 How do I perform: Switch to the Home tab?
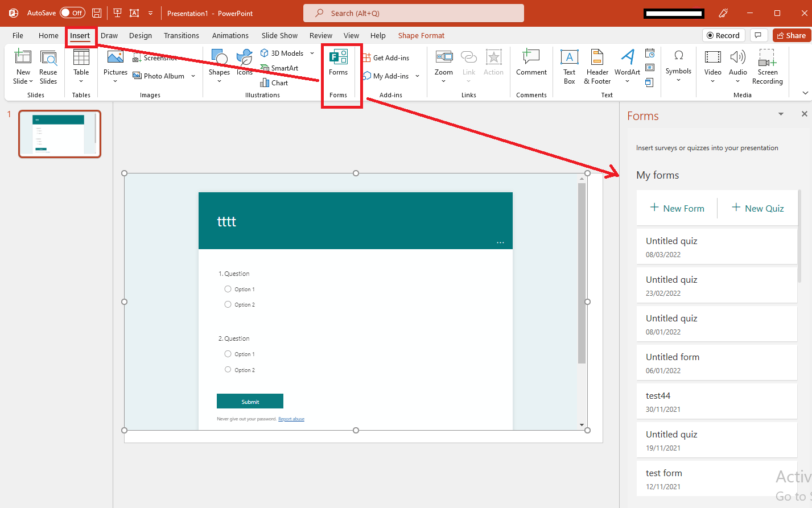tap(48, 35)
